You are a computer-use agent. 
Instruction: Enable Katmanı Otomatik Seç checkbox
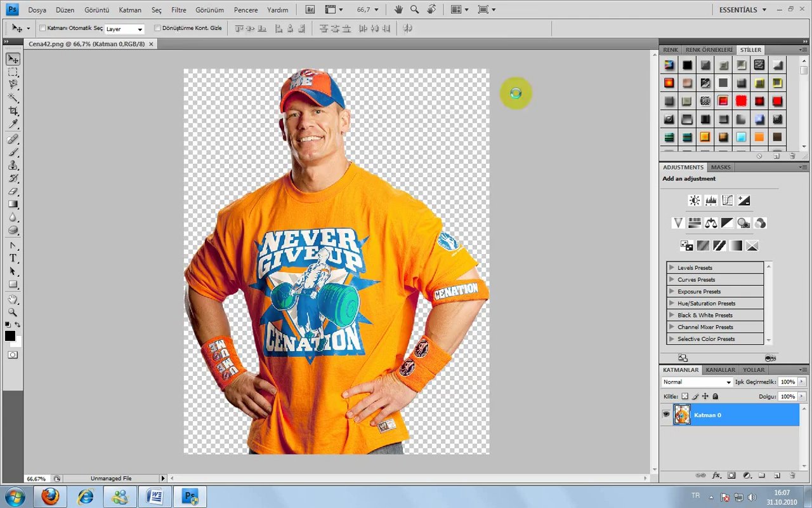point(43,29)
